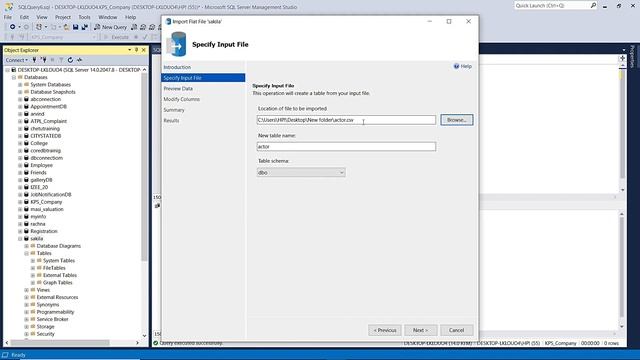This screenshot has height=360, width=640.
Task: Click the Next > button
Action: (420, 330)
